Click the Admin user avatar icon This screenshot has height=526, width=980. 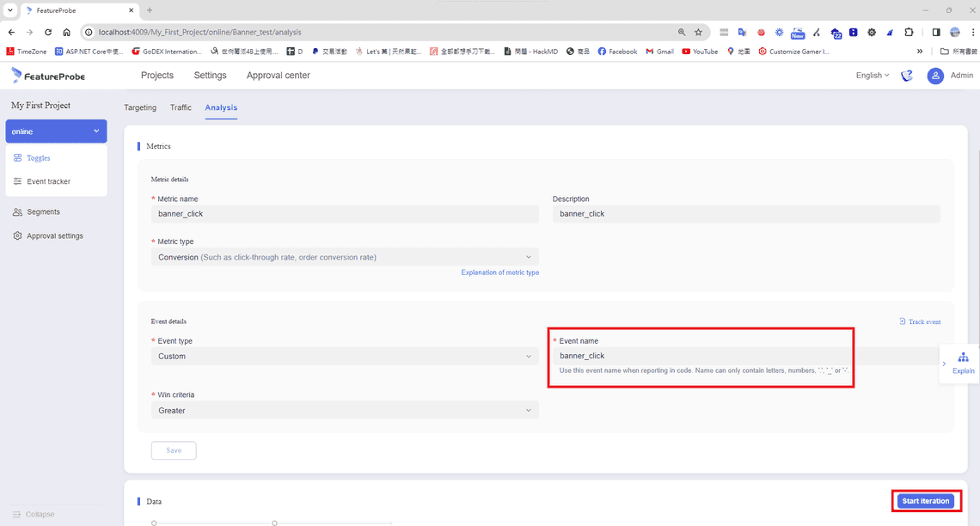click(935, 76)
